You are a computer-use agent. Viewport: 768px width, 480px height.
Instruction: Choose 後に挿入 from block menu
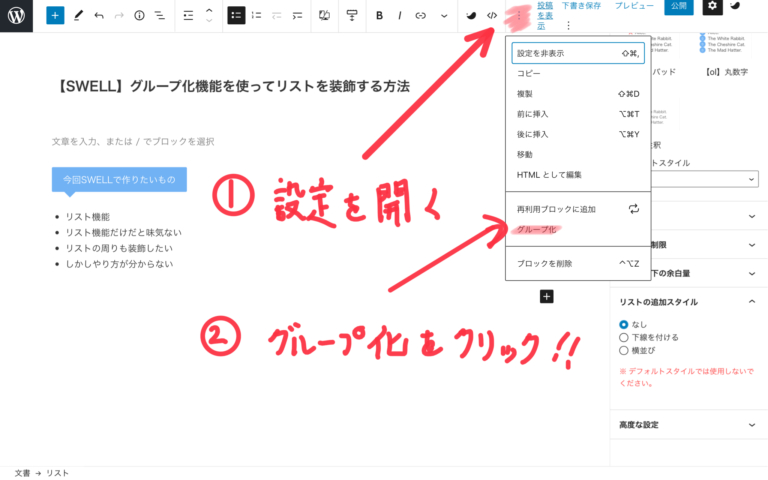point(578,134)
